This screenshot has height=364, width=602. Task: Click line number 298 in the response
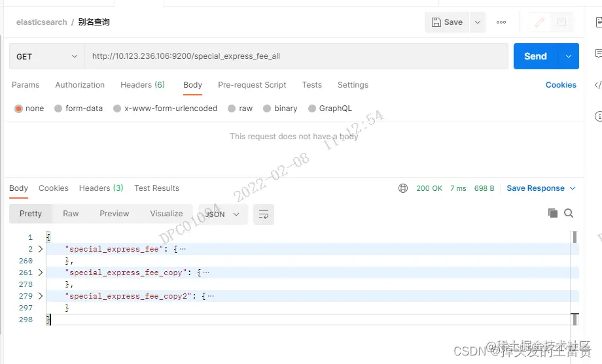click(26, 320)
